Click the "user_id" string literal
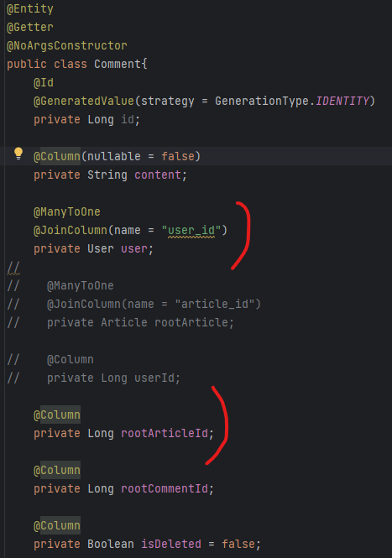Viewport: 392px width, 558px height. [191, 231]
